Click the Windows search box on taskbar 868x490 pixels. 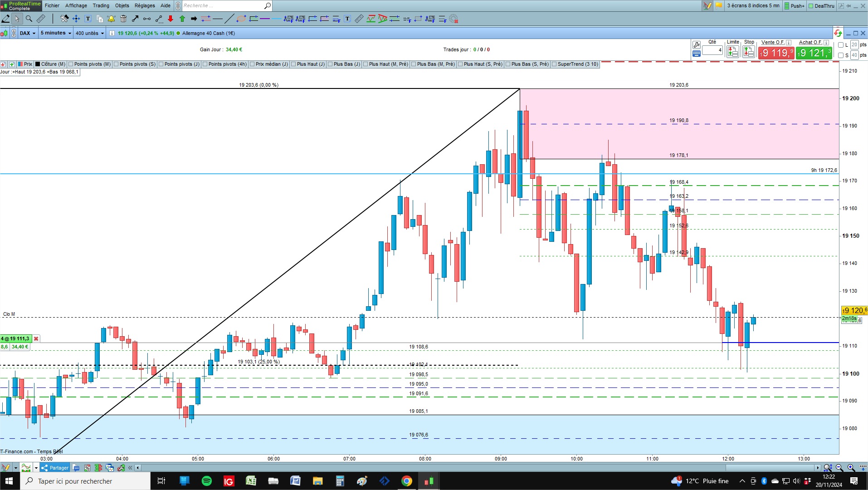click(x=85, y=481)
